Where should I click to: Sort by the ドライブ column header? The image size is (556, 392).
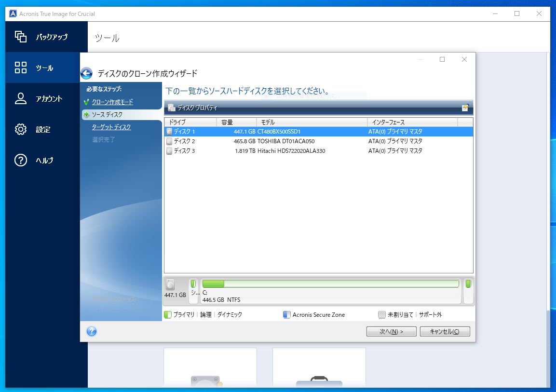pos(190,122)
